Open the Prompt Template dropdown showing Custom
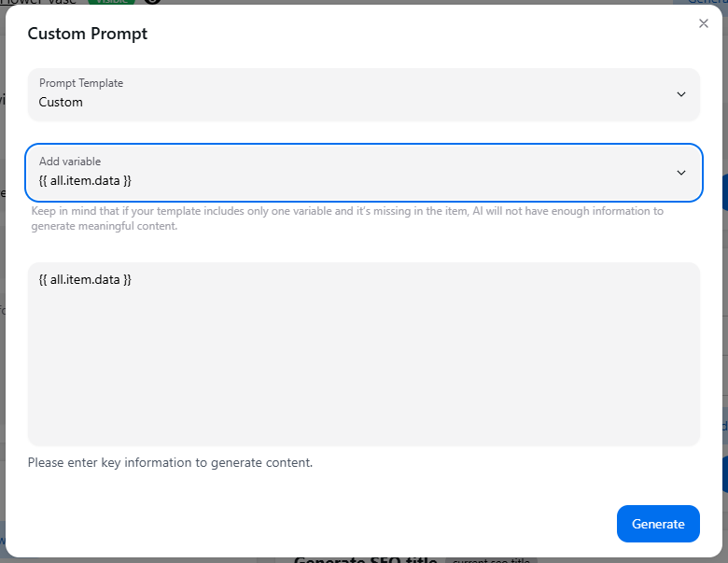The height and width of the screenshot is (563, 728). [x=364, y=94]
